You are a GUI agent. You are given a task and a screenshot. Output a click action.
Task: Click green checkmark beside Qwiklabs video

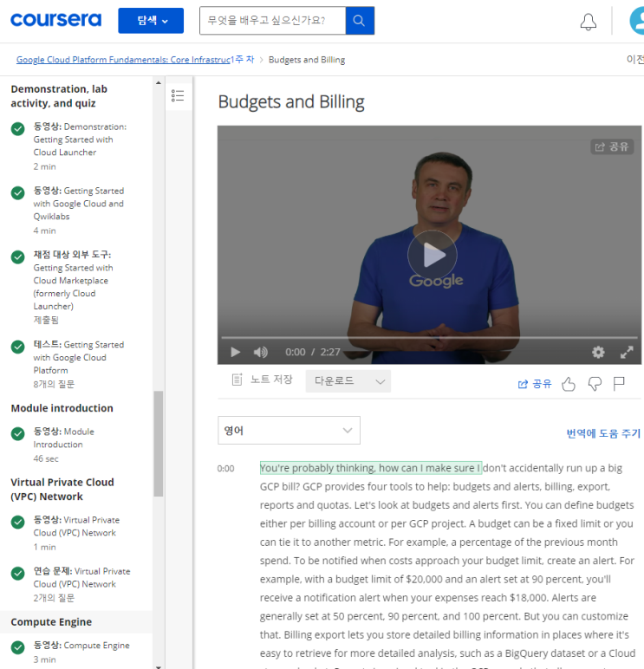(18, 193)
